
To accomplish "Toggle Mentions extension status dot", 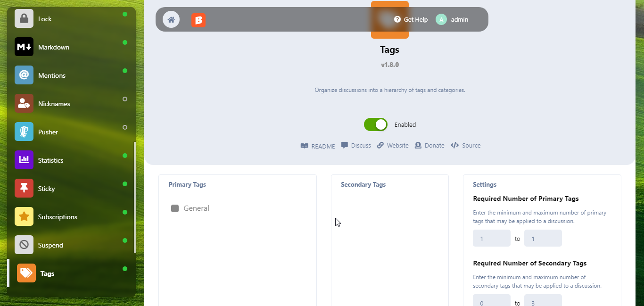I will [125, 71].
